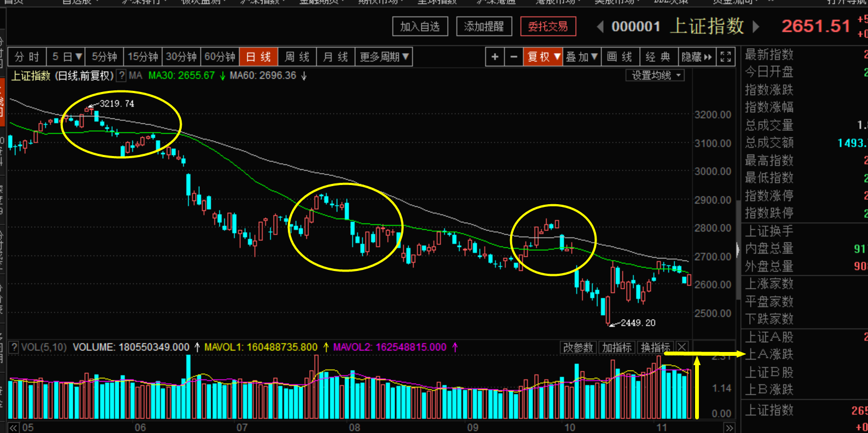Image resolution: width=868 pixels, height=433 pixels.
Task: Click the MAVOL2 value label
Action: click(x=390, y=347)
